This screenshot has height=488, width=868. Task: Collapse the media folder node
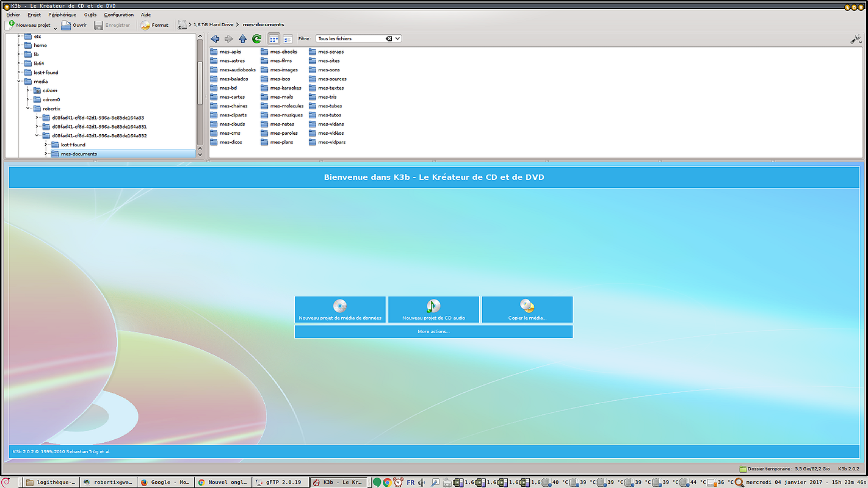click(x=19, y=81)
